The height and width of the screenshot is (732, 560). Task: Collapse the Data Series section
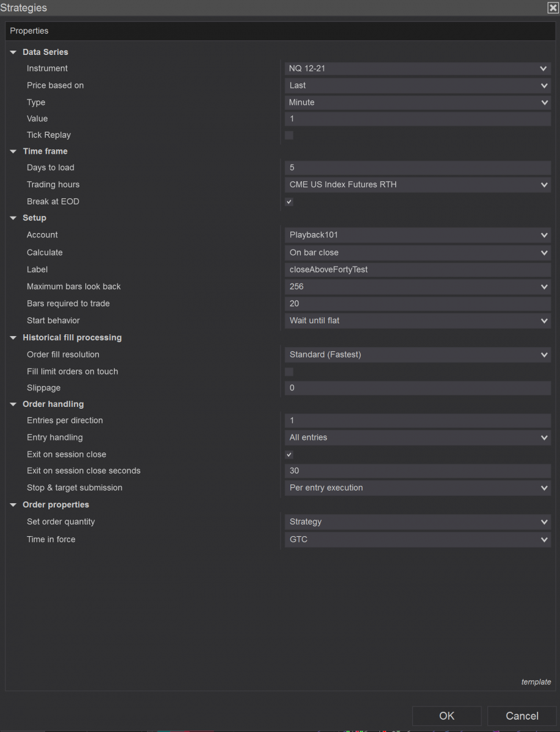tap(13, 52)
